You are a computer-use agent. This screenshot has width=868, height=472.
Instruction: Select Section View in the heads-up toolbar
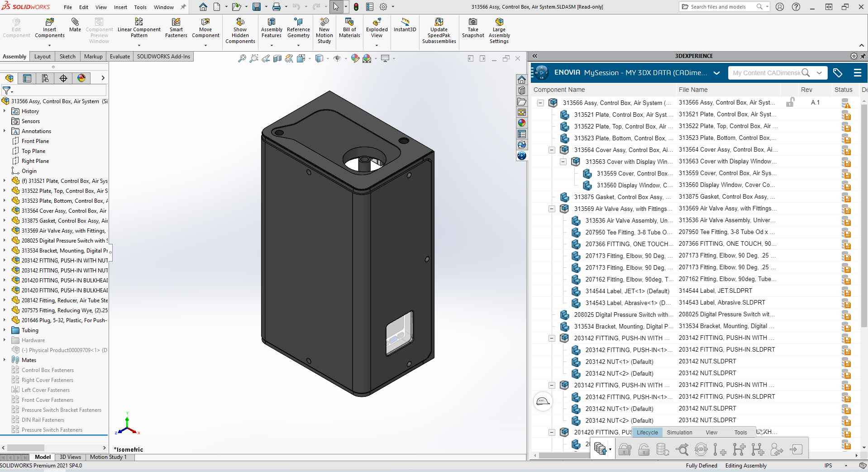(277, 59)
